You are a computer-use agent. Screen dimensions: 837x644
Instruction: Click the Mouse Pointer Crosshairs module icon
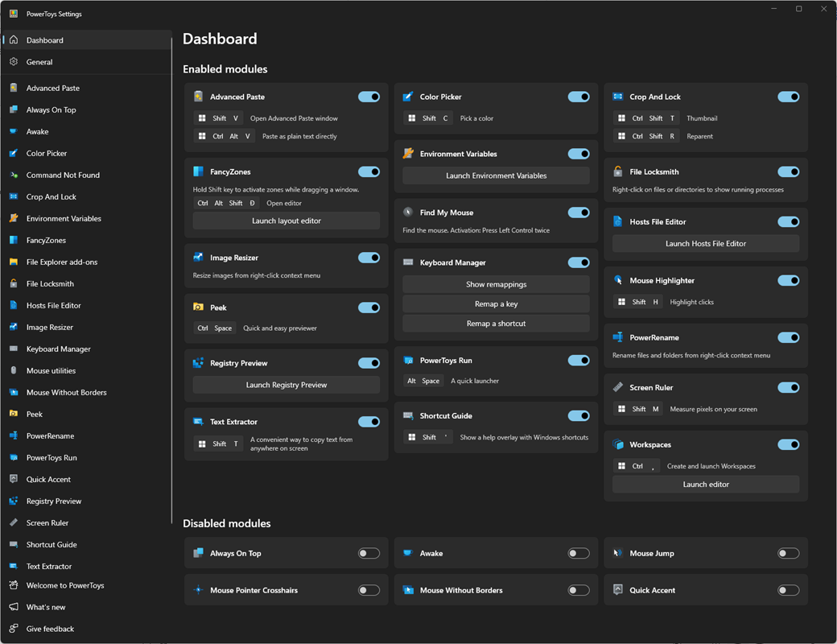point(199,590)
